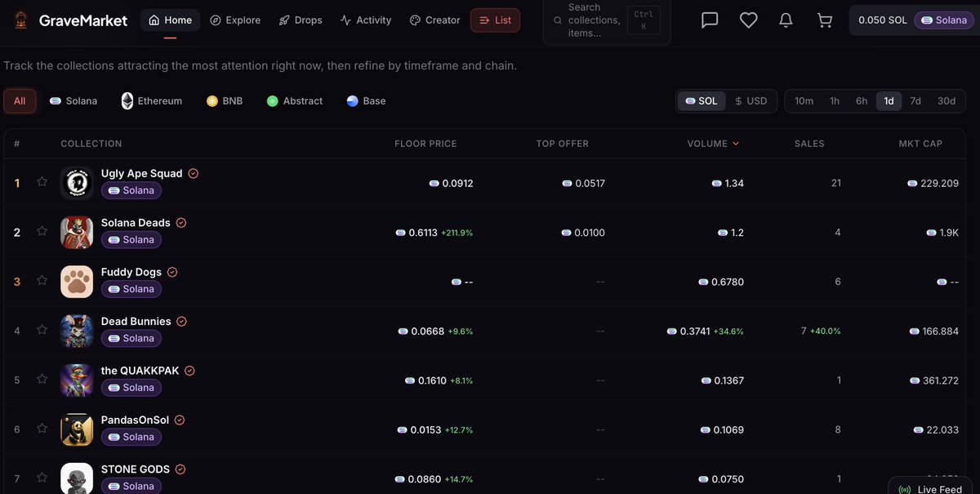Click verified badge next to Solana Deads
Image resolution: width=980 pixels, height=494 pixels.
[181, 222]
